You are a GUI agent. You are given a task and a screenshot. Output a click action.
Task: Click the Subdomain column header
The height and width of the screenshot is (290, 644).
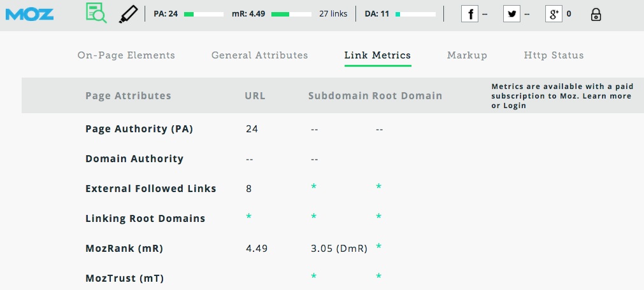click(x=338, y=96)
